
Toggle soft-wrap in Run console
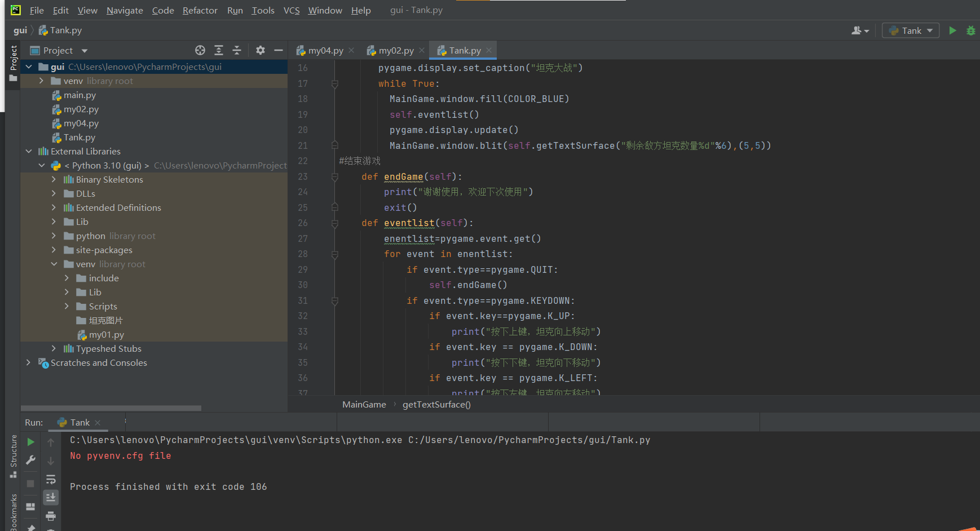(51, 480)
